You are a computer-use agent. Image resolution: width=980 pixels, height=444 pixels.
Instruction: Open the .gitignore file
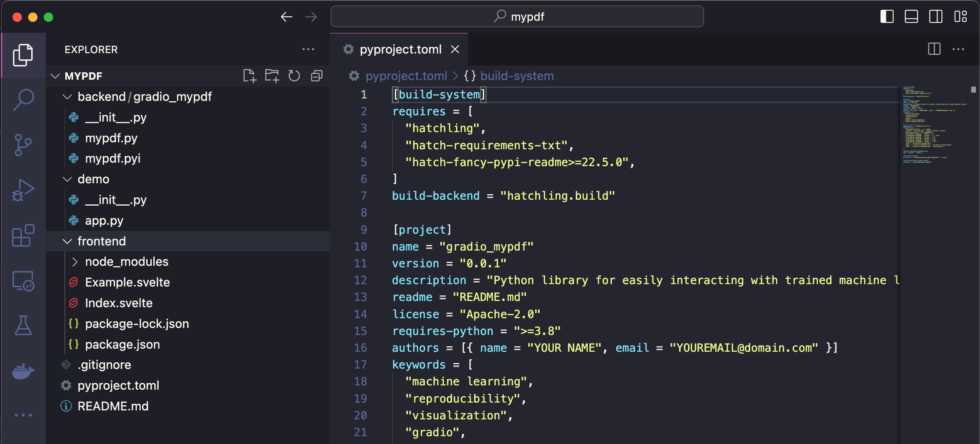tap(188, 365)
